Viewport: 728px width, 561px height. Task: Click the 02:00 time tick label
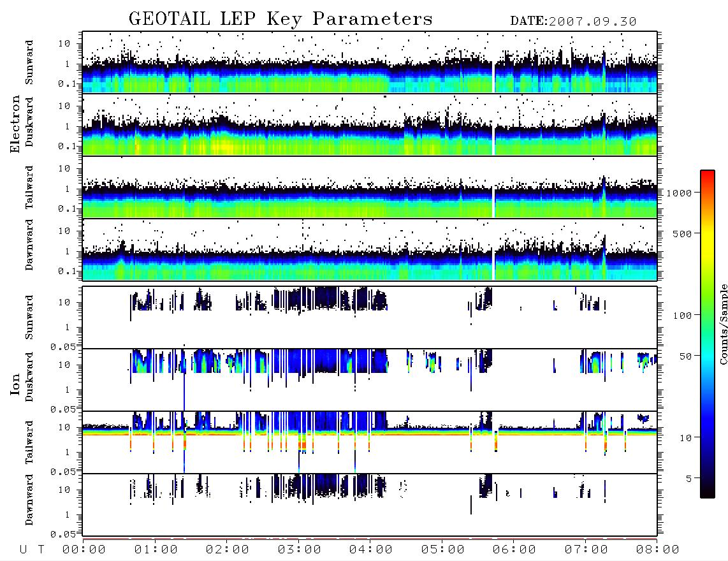click(x=228, y=550)
